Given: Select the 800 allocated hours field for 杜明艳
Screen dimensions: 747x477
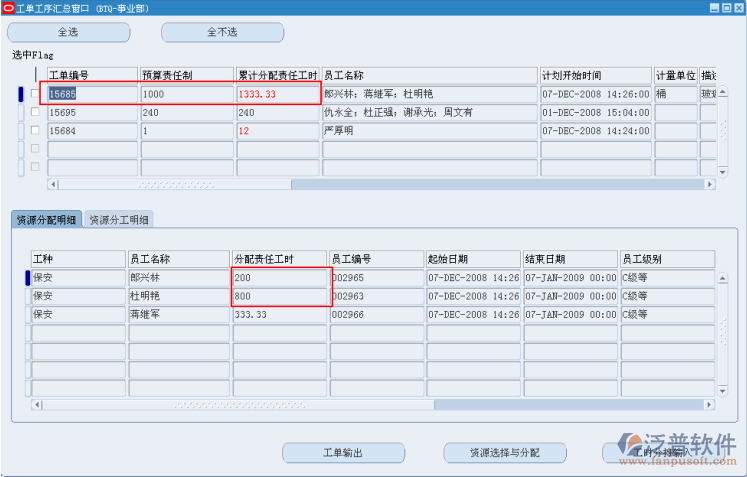Looking at the screenshot, I should (279, 296).
